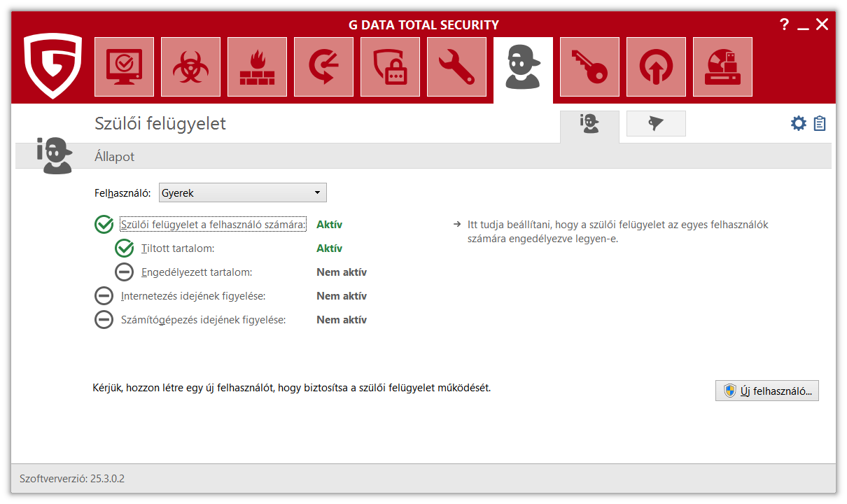Screen dimensions: 847x504
Task: Click the G DATA shield logo
Action: click(52, 66)
